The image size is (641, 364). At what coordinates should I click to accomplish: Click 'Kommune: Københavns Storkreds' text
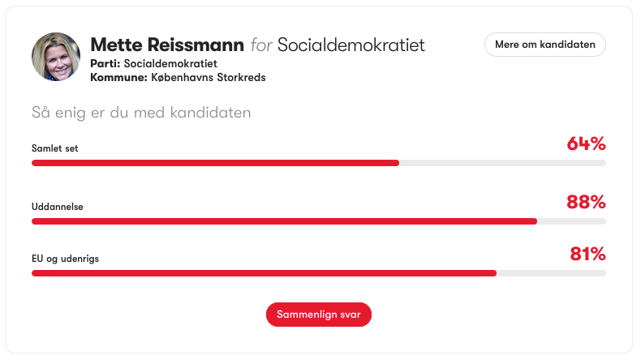coord(178,78)
